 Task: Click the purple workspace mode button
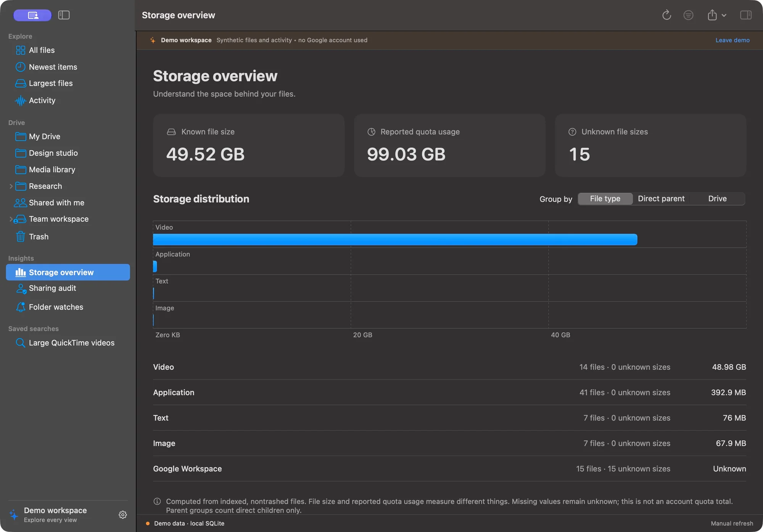[x=32, y=15]
